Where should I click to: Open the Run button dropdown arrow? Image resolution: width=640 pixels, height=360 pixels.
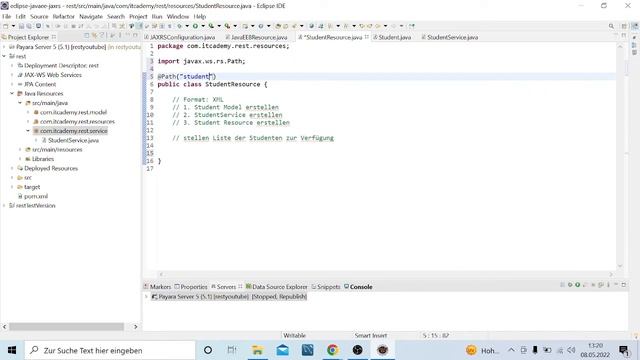[203, 26]
